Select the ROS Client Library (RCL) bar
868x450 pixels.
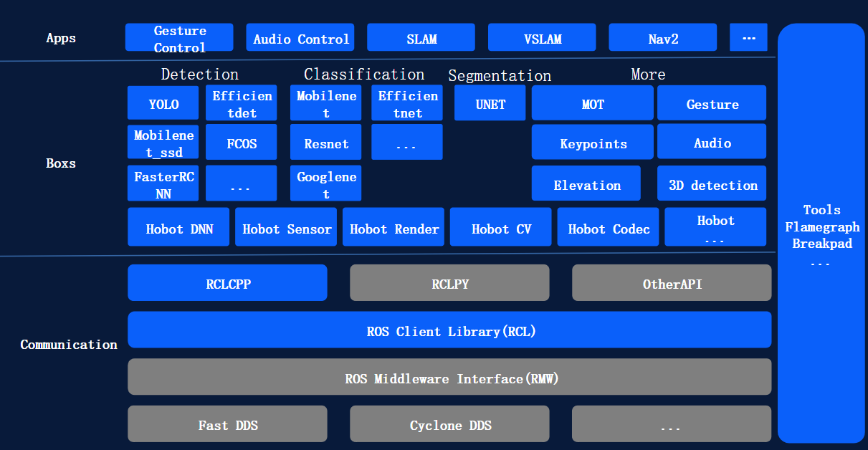pos(450,330)
